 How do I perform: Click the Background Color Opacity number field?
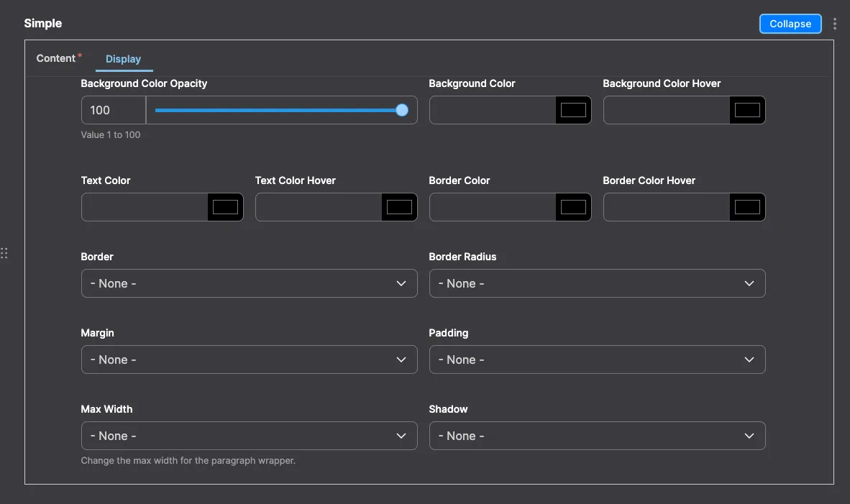click(114, 110)
